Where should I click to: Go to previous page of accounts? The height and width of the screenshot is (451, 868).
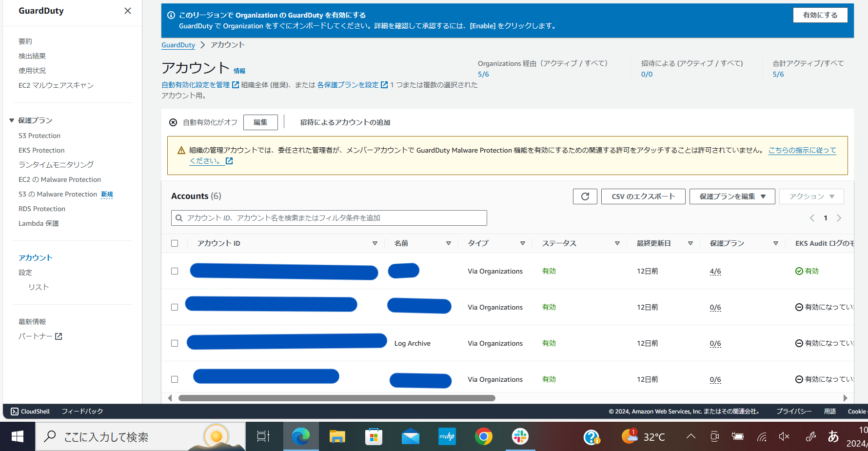[x=812, y=218]
